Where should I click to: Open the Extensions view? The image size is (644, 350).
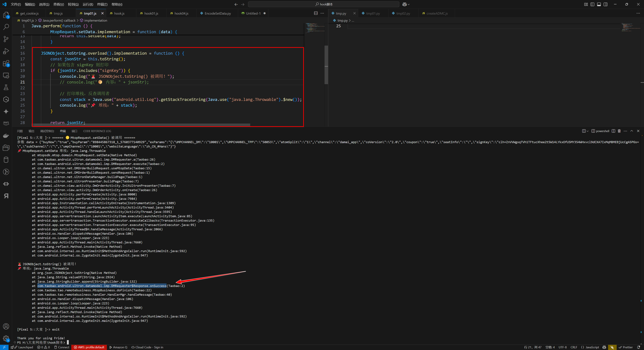(6, 64)
